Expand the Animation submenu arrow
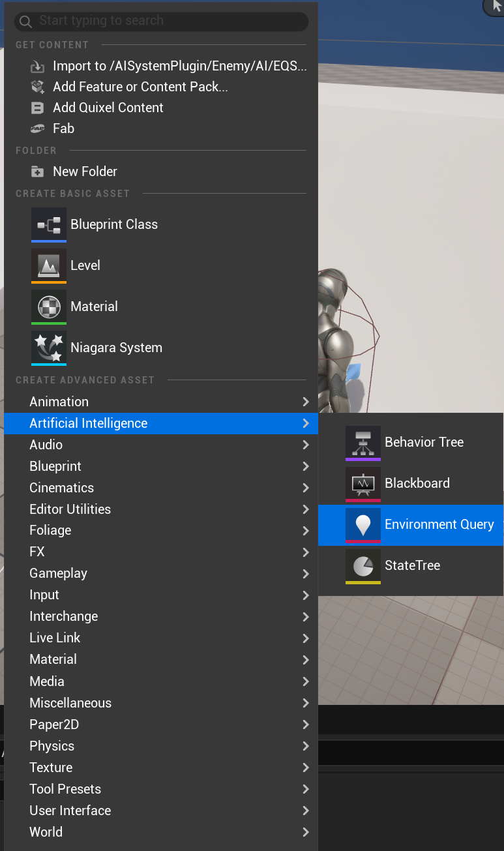 pos(305,402)
